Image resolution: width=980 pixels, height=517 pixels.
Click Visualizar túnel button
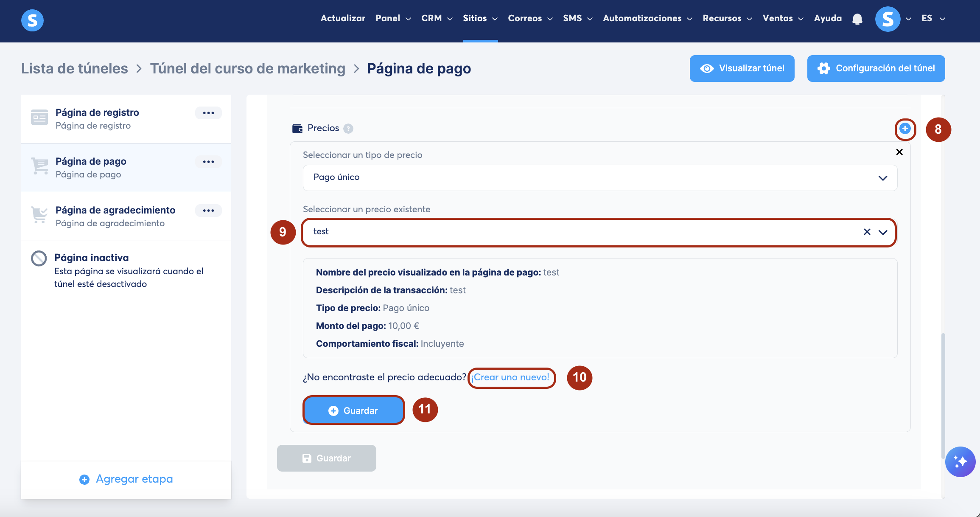coord(742,68)
